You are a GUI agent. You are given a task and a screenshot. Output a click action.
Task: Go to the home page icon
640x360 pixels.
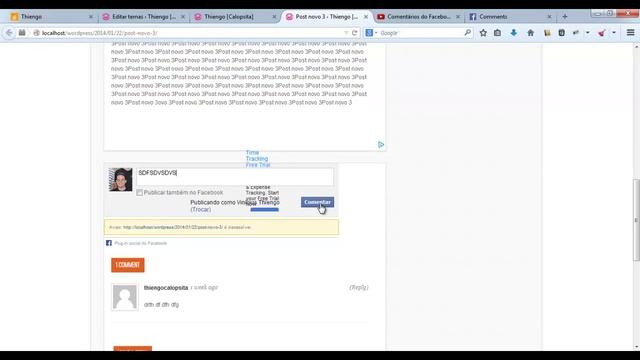click(x=530, y=33)
